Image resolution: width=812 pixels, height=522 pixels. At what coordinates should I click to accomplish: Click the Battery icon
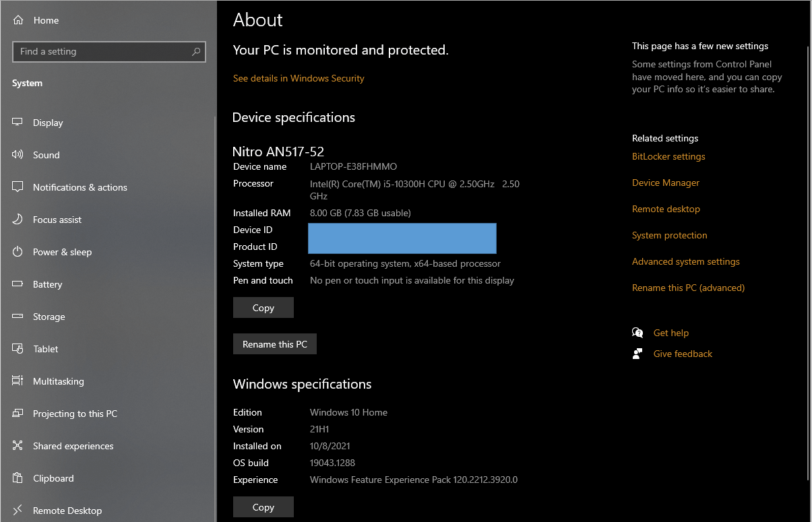point(18,284)
